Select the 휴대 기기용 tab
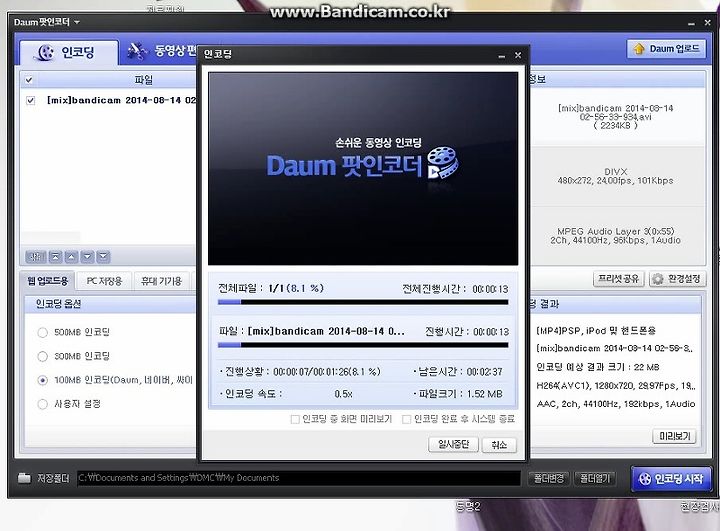Viewport: 720px width, 531px height. [161, 281]
